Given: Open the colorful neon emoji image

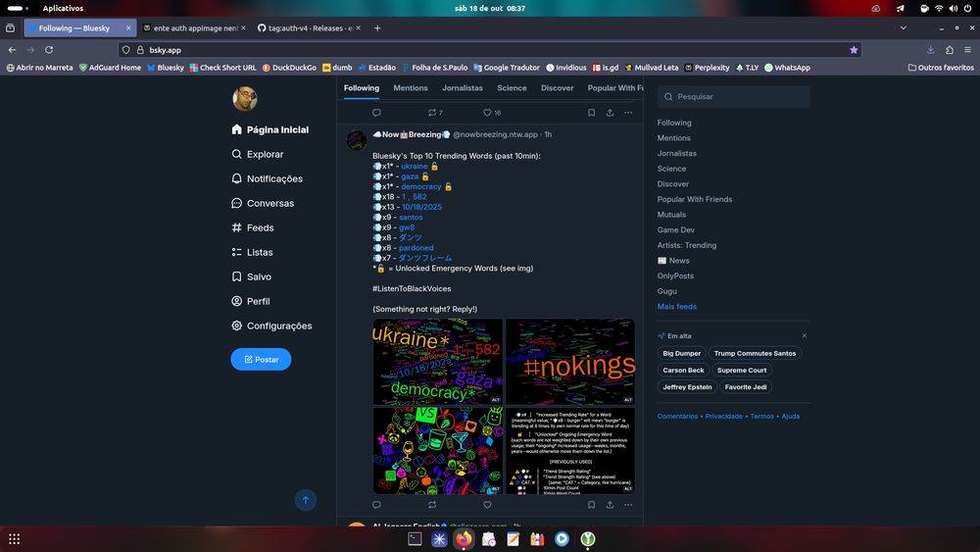Looking at the screenshot, I should [437, 451].
